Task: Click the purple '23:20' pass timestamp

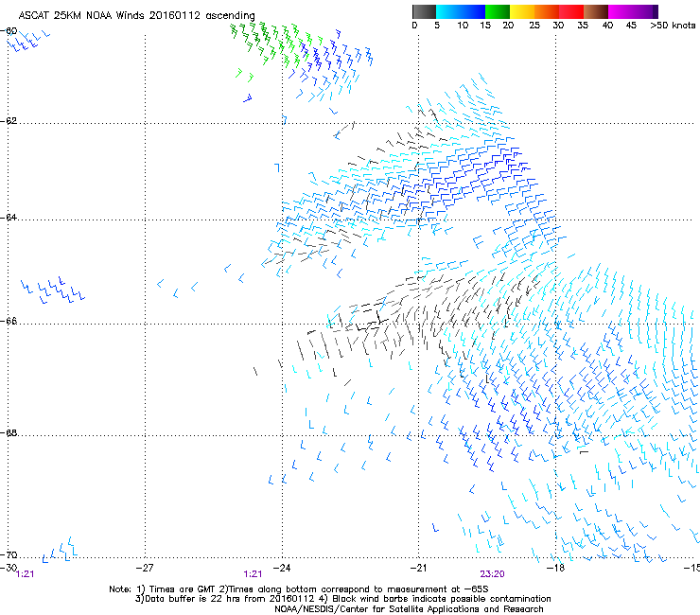Action: (492, 574)
